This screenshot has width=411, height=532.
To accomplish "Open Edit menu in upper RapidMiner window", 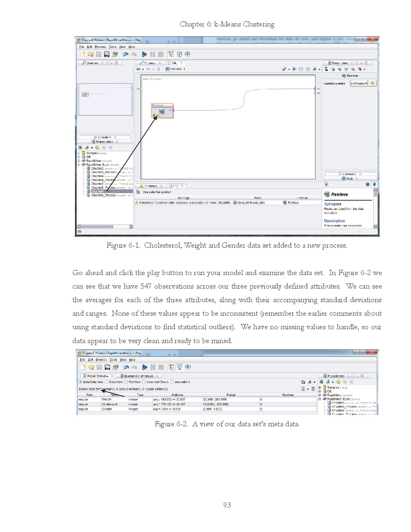I will pyautogui.click(x=90, y=47).
